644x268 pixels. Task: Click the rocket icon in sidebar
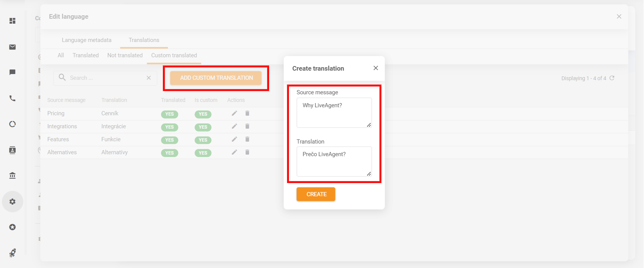[x=13, y=253]
